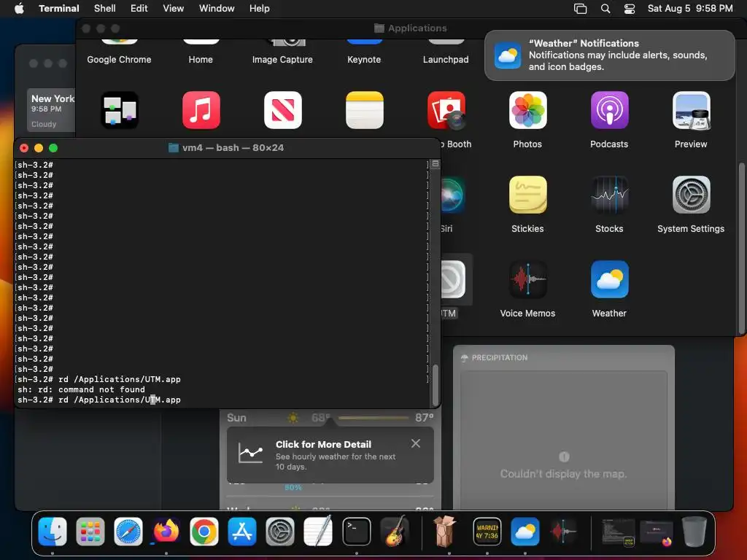Viewport: 747px width, 560px height.
Task: Open TextEdit from the Dock
Action: click(318, 532)
